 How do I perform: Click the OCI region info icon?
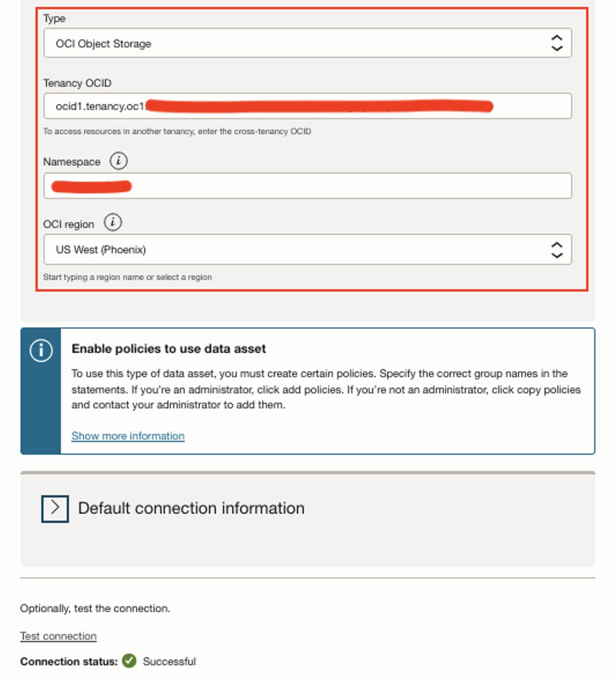[x=113, y=223]
